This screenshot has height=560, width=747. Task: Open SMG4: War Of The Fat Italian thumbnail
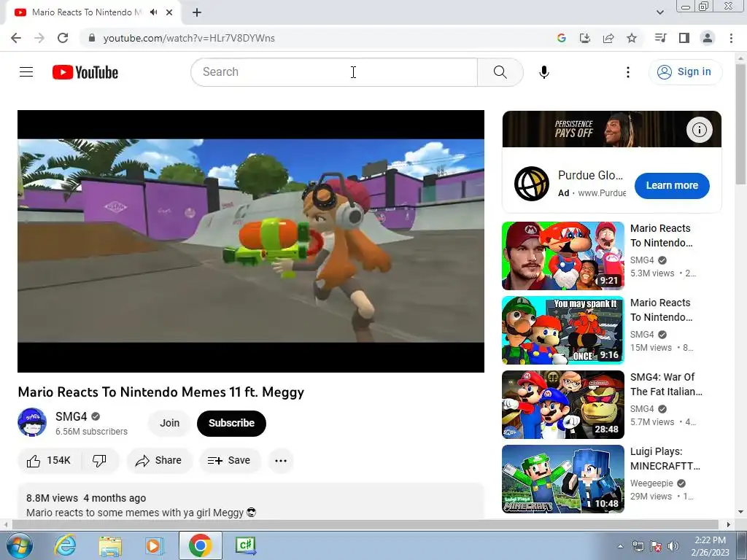[562, 404]
